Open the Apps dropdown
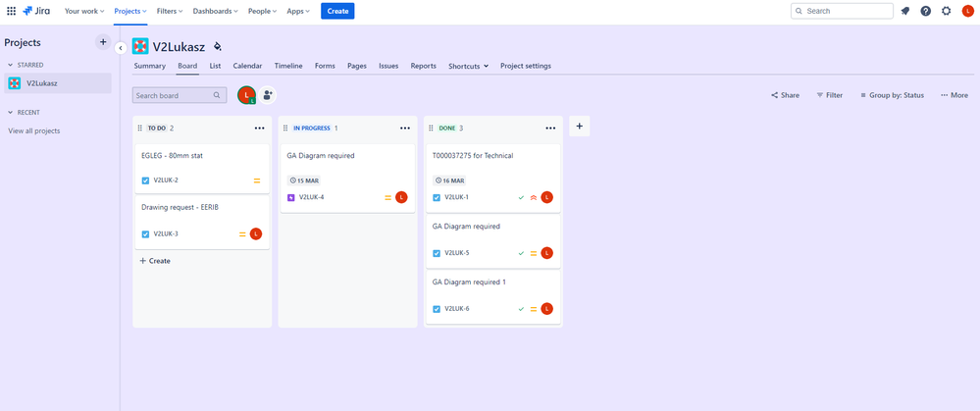The height and width of the screenshot is (411, 980). click(298, 11)
